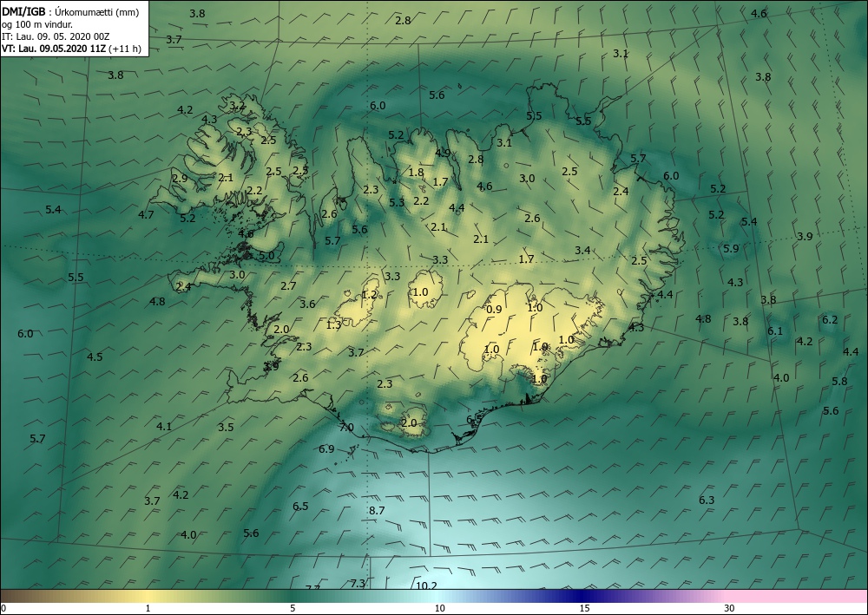The height and width of the screenshot is (615, 868).
Task: Click the color scale label 15
Action: 584,608
